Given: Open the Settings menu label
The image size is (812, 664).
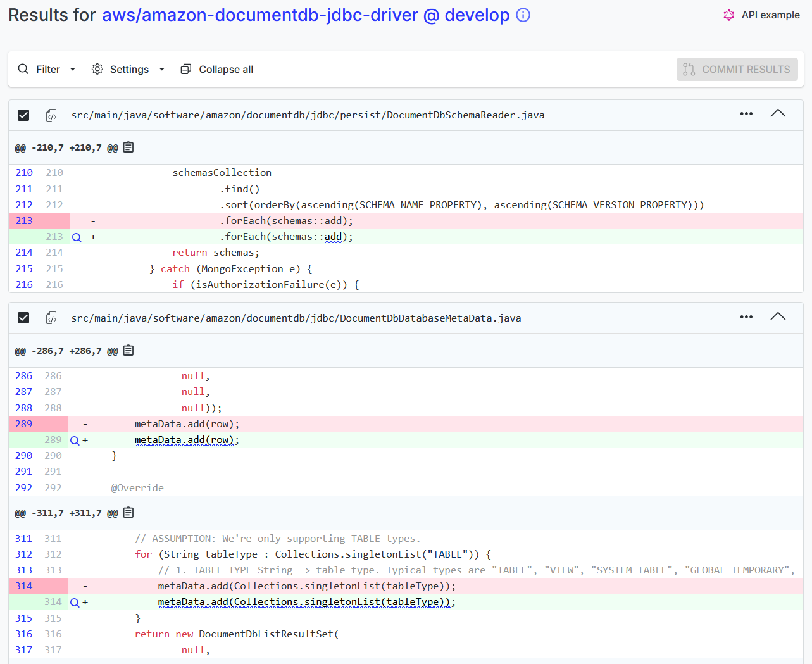Looking at the screenshot, I should [x=129, y=69].
